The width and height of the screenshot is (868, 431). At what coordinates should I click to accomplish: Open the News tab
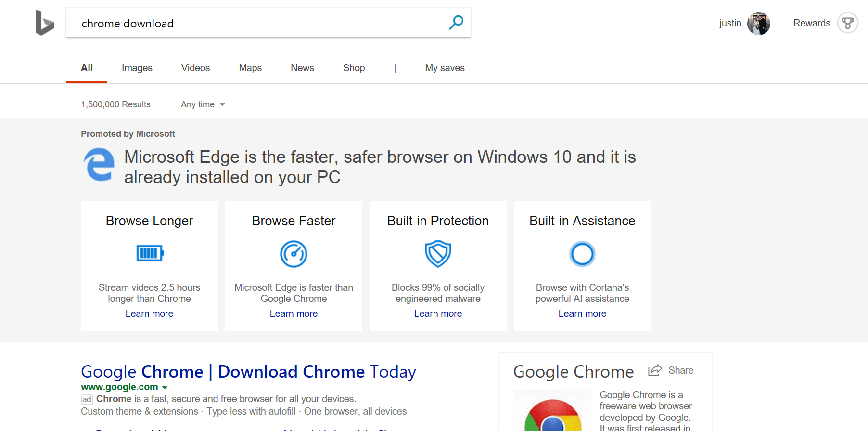pyautogui.click(x=302, y=68)
